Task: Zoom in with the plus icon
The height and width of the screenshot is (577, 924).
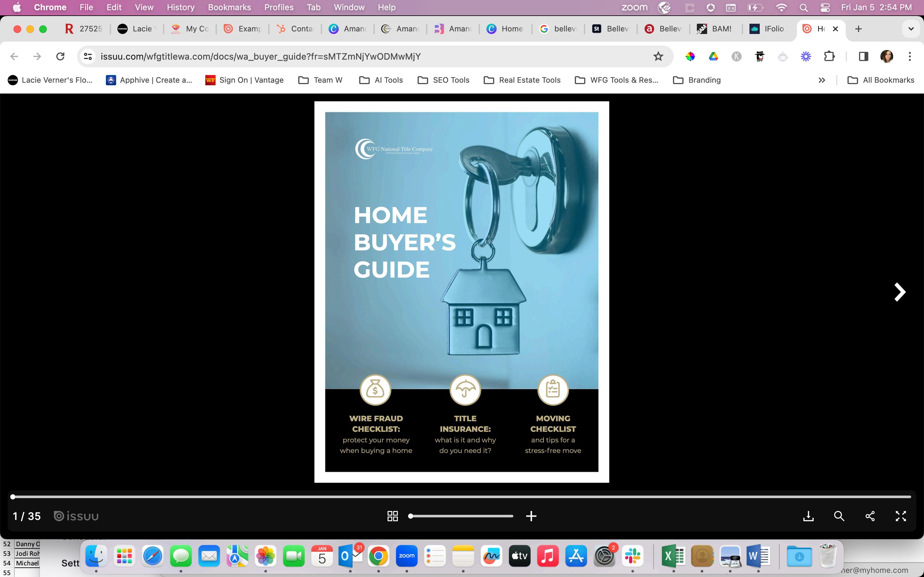Action: coord(531,516)
